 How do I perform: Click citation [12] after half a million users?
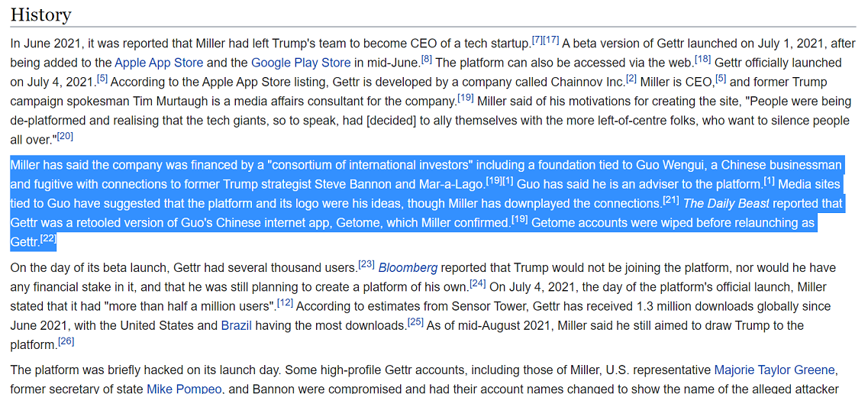pyautogui.click(x=285, y=302)
